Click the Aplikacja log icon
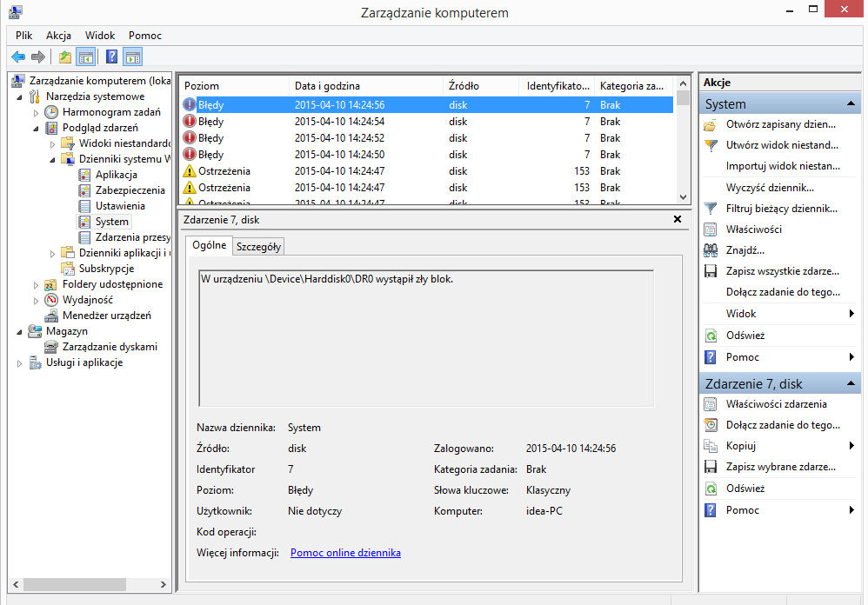The image size is (868, 605). (x=84, y=175)
